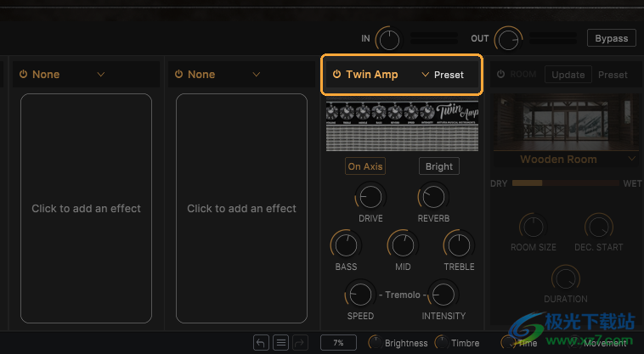Click the Update button in ROOM
644x354 pixels.
[568, 75]
